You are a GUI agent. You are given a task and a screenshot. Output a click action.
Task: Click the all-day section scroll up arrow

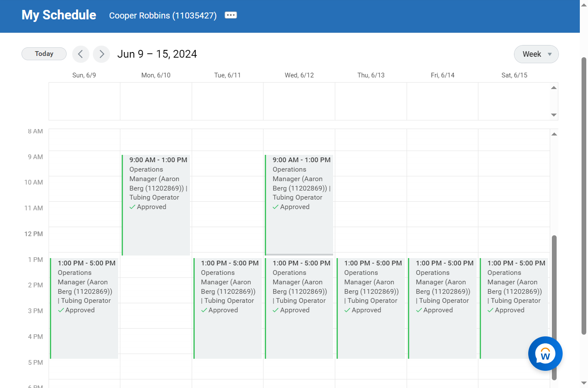554,88
